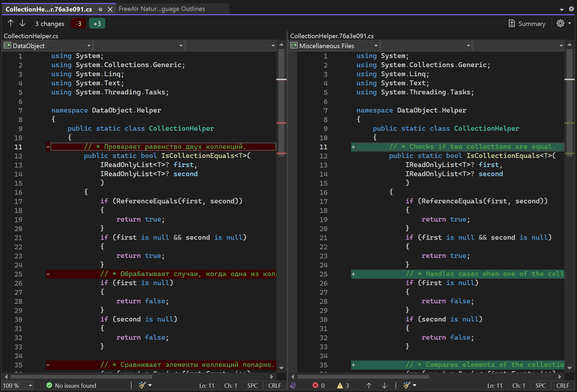Toggle left pane CRLF line ending indicator
This screenshot has height=392, width=577.
pyautogui.click(x=274, y=386)
